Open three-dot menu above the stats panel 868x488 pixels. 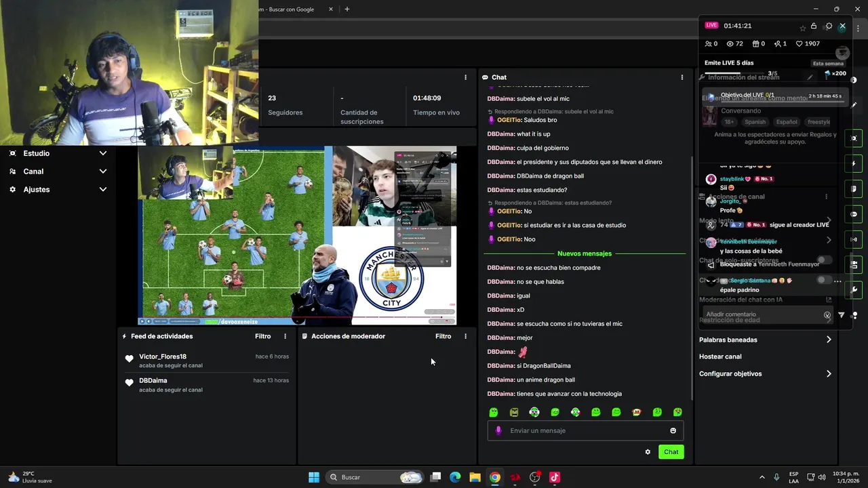pyautogui.click(x=465, y=77)
